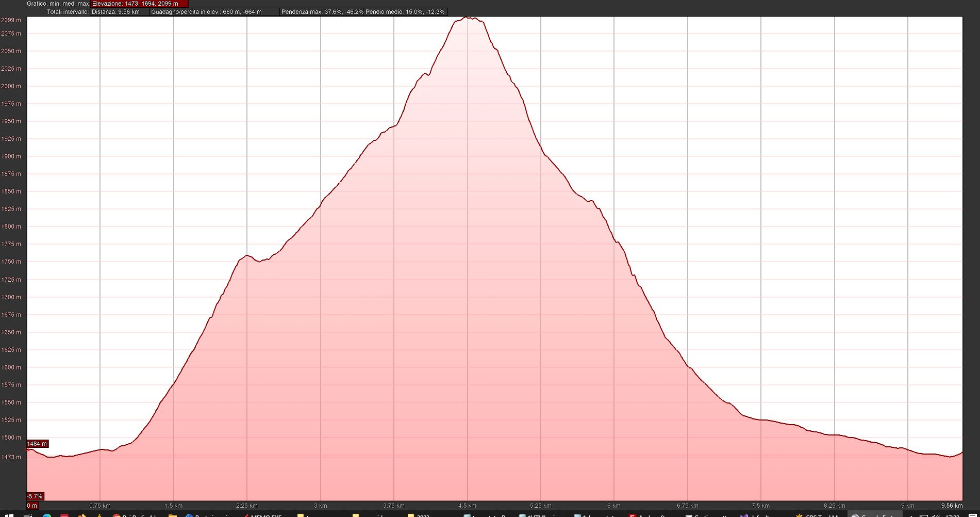Image resolution: width=980 pixels, height=517 pixels.
Task: Click the Pendenza max statistics field
Action: pos(322,12)
